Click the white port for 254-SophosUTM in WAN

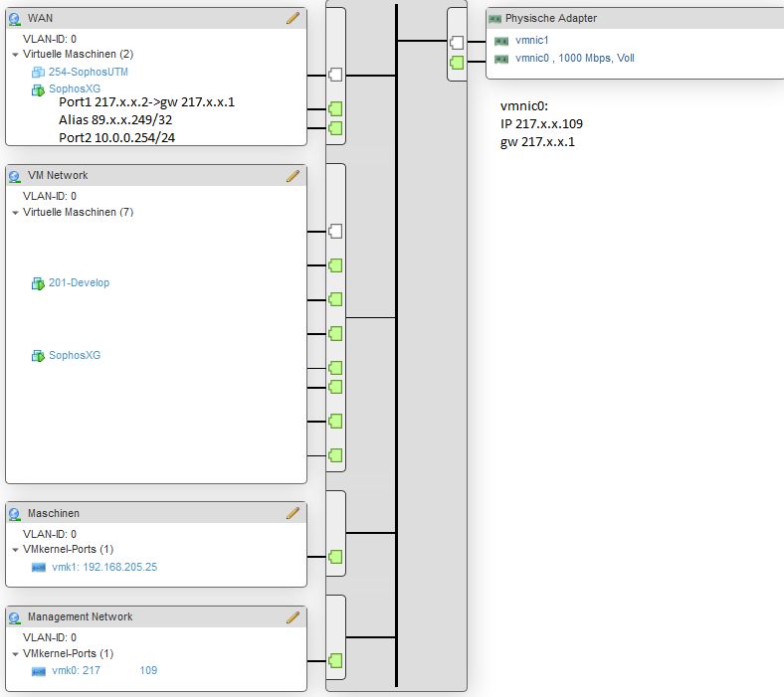[335, 75]
